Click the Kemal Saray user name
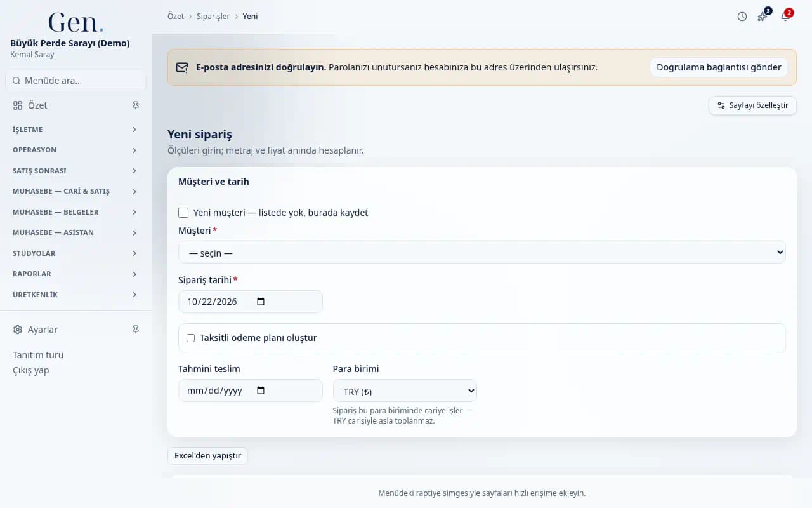This screenshot has height=508, width=812. (32, 55)
